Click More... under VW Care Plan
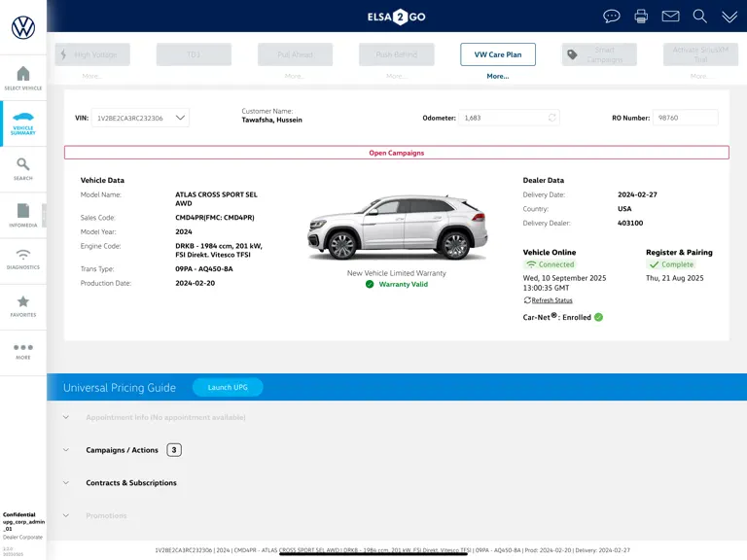The image size is (747, 560). (498, 76)
